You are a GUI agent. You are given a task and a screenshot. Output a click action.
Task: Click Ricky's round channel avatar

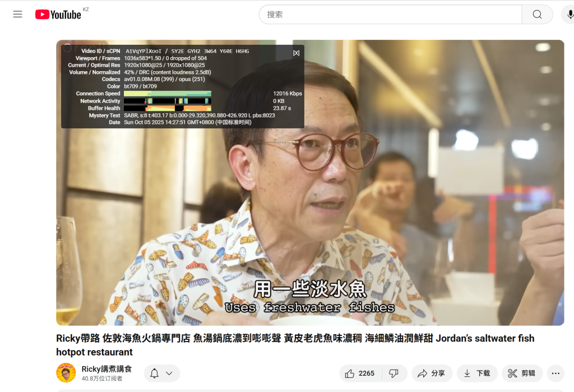click(x=66, y=373)
